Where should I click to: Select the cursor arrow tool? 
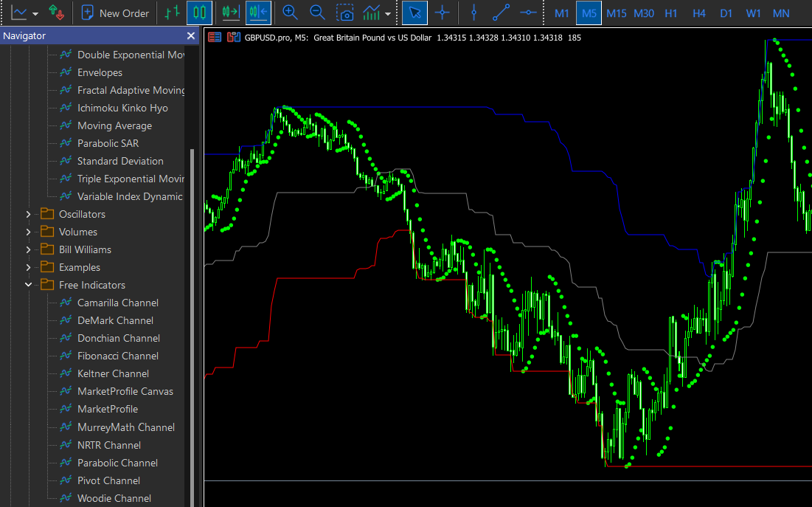tap(414, 13)
